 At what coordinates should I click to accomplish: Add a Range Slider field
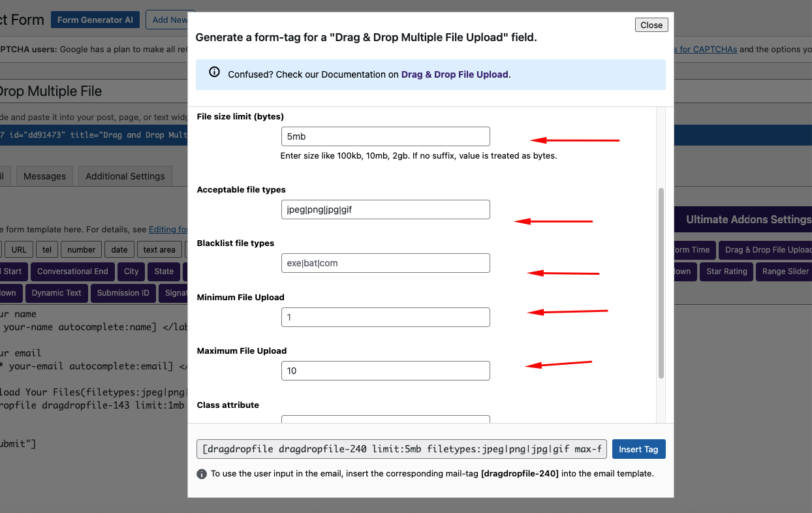[787, 272]
